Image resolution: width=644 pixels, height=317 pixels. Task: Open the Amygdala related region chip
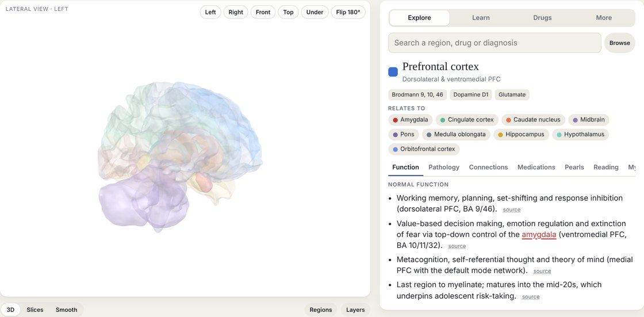pos(411,120)
